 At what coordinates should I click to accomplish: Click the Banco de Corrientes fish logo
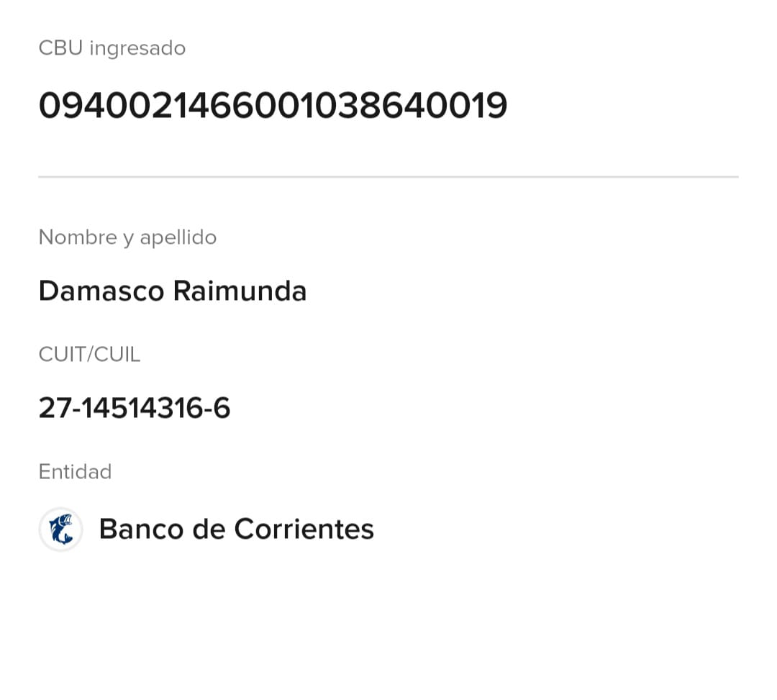60,529
